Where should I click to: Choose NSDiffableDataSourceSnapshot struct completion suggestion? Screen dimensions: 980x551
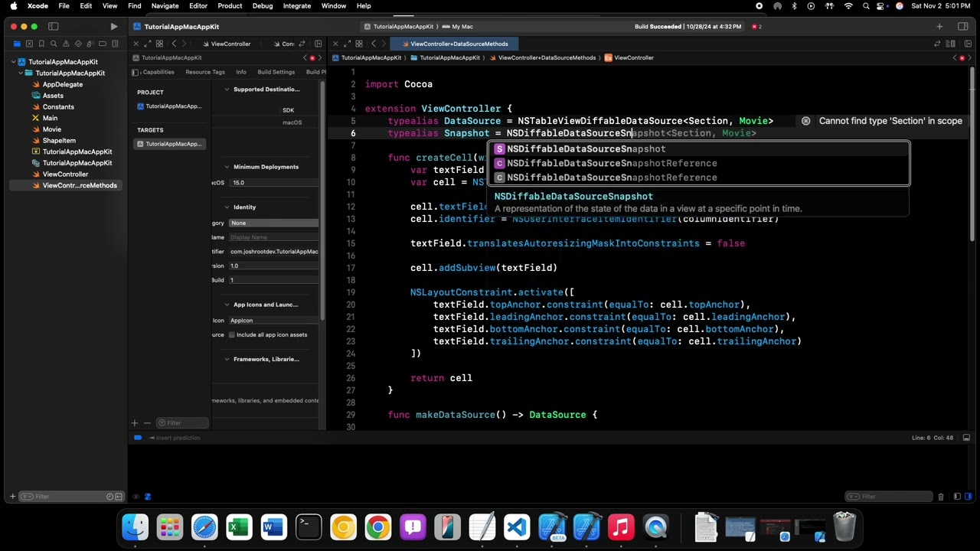[x=698, y=149]
